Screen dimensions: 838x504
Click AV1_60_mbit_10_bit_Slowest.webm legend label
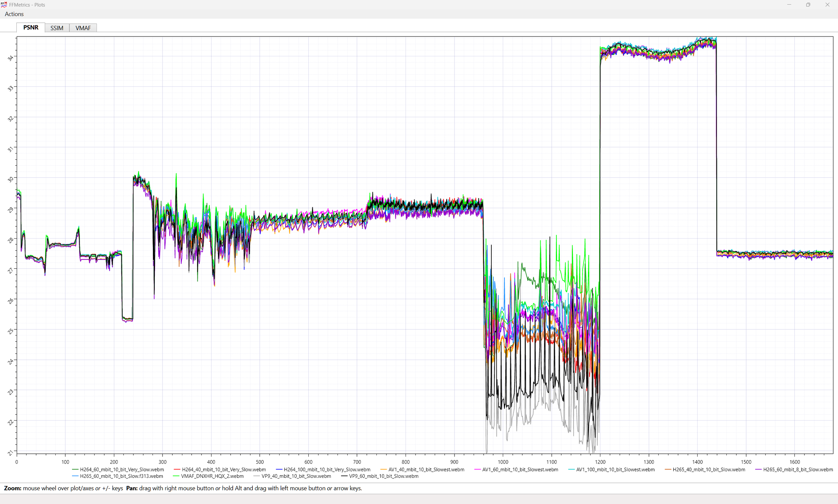pos(520,469)
